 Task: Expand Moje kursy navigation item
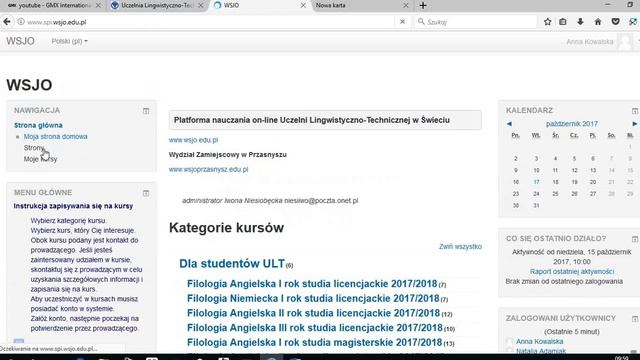pyautogui.click(x=40, y=159)
